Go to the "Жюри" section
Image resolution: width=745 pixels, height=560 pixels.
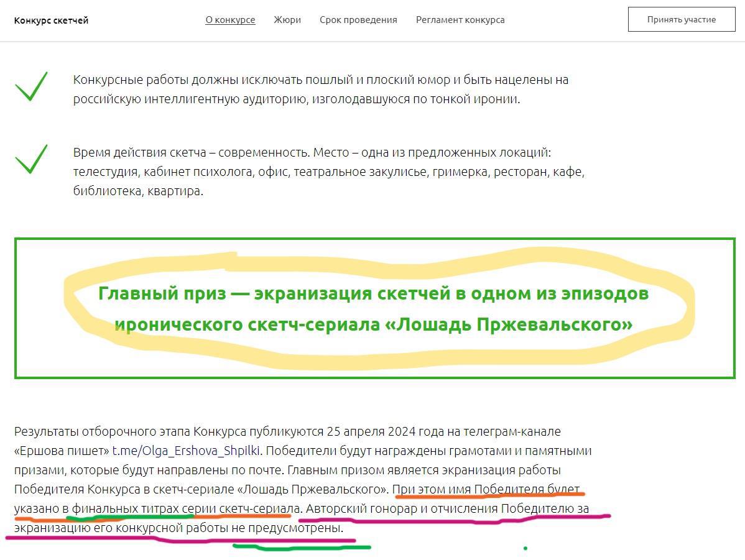pos(287,20)
